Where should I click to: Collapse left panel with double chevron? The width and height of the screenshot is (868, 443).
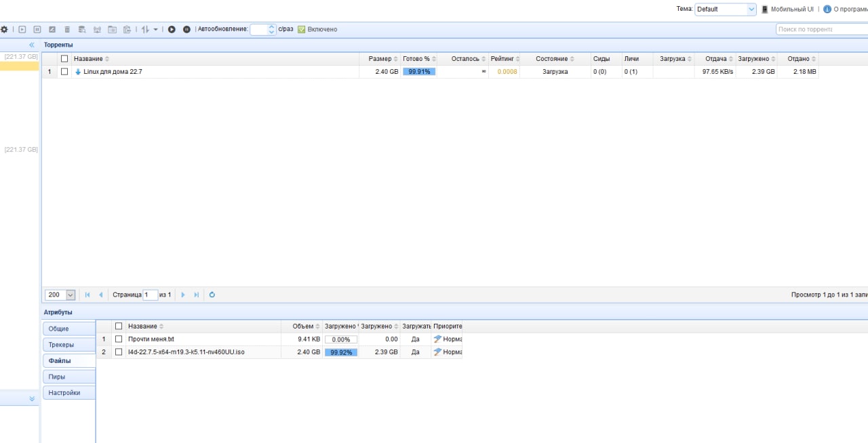(x=32, y=45)
